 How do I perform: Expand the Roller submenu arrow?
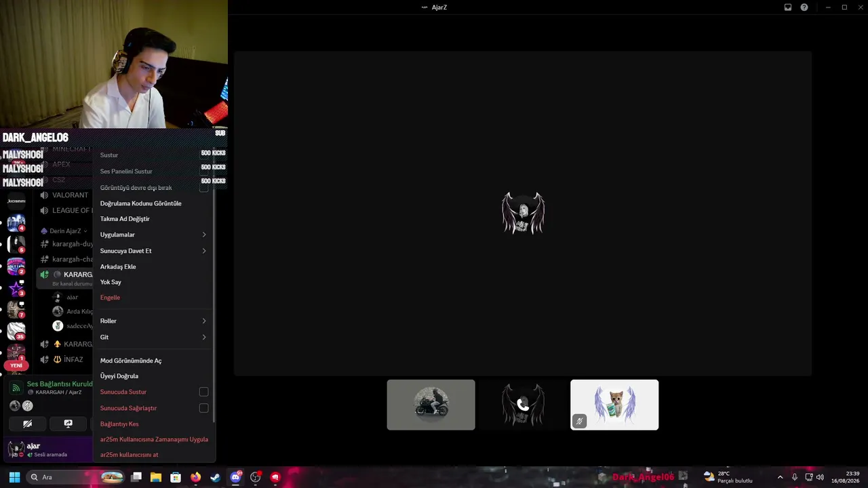tap(204, 321)
